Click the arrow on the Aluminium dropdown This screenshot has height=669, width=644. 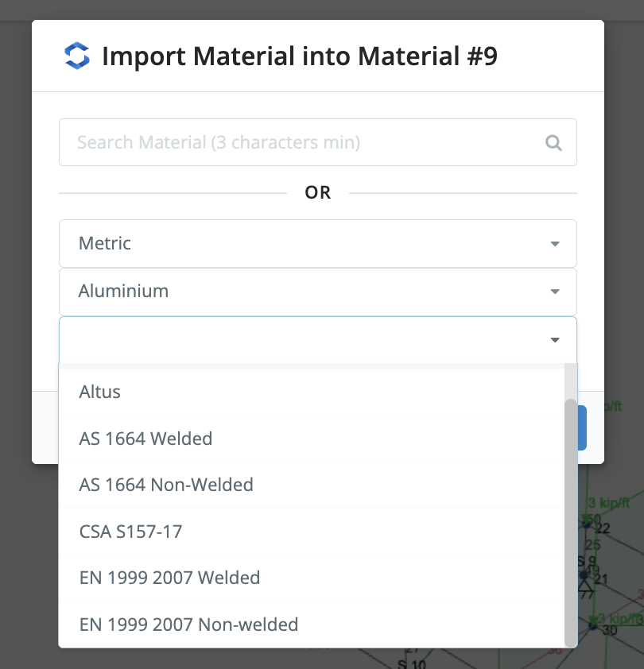(x=555, y=292)
